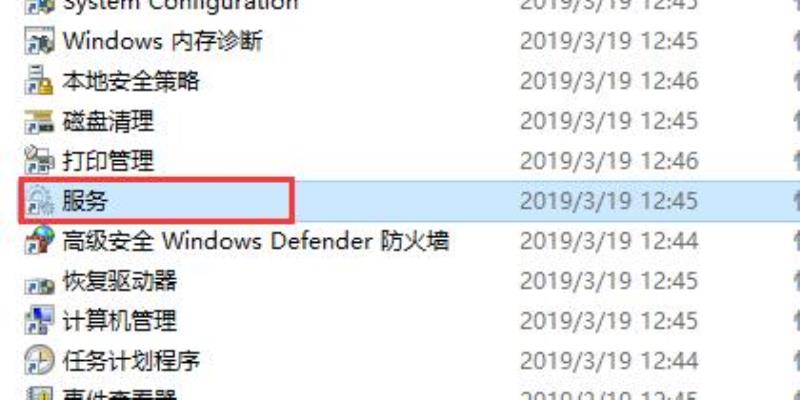Click the 本地安全策略 item label

tap(131, 81)
